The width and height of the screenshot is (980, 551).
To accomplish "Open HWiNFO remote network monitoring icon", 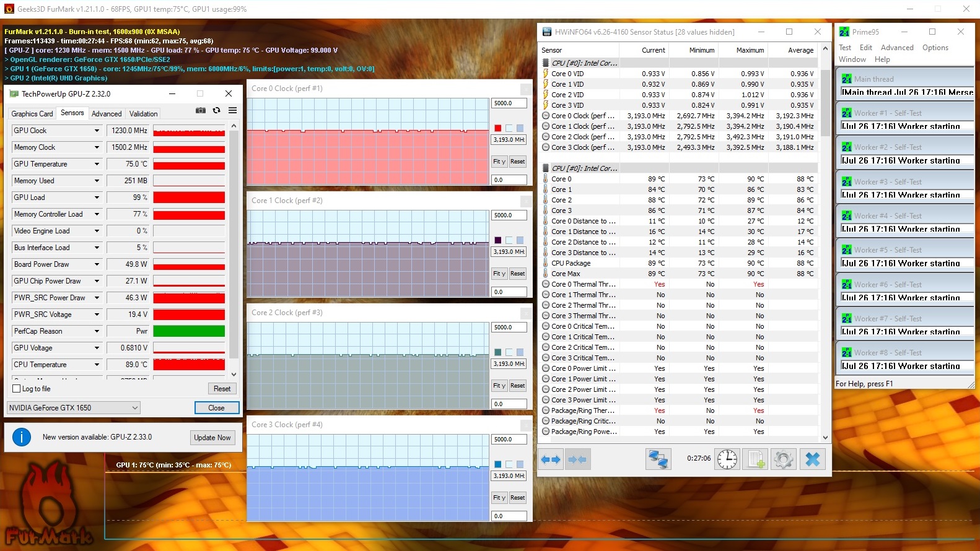I will click(658, 459).
